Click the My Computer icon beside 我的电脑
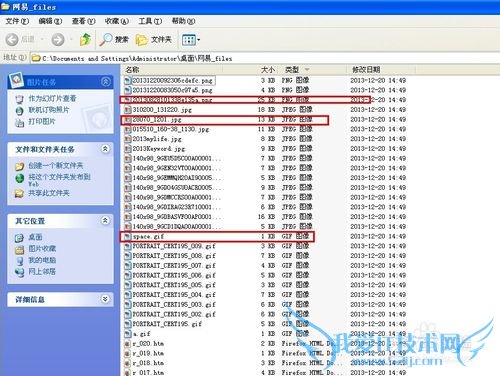500x376 pixels. (x=20, y=261)
